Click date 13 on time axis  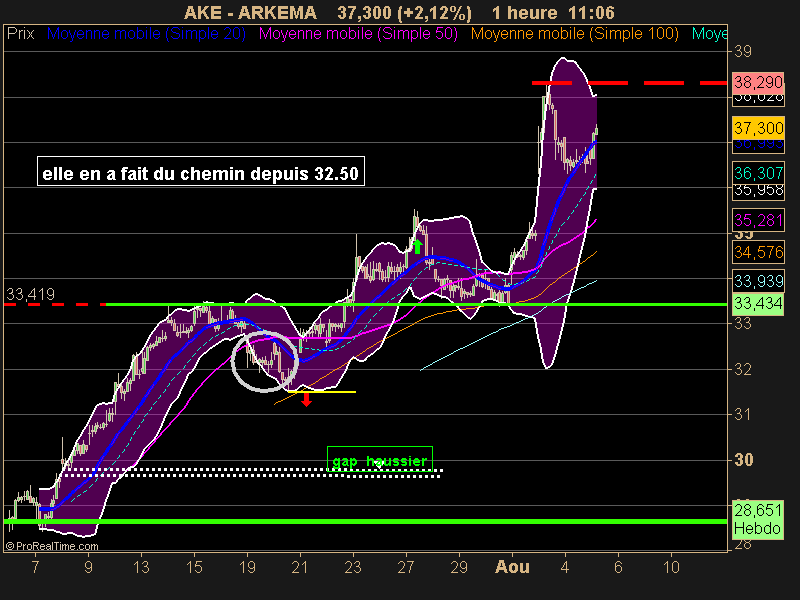pyautogui.click(x=141, y=567)
